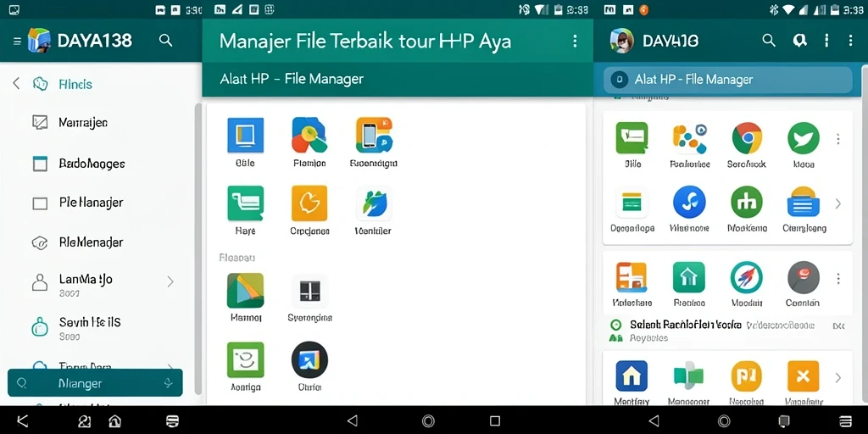The height and width of the screenshot is (434, 868).
Task: Open the gray Ceentän app icon
Action: pos(804,277)
